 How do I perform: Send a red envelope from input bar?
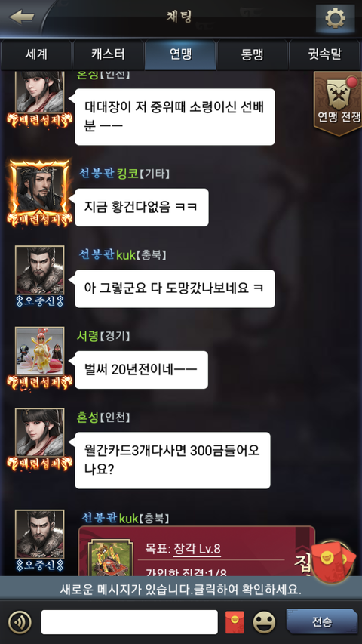tap(235, 622)
